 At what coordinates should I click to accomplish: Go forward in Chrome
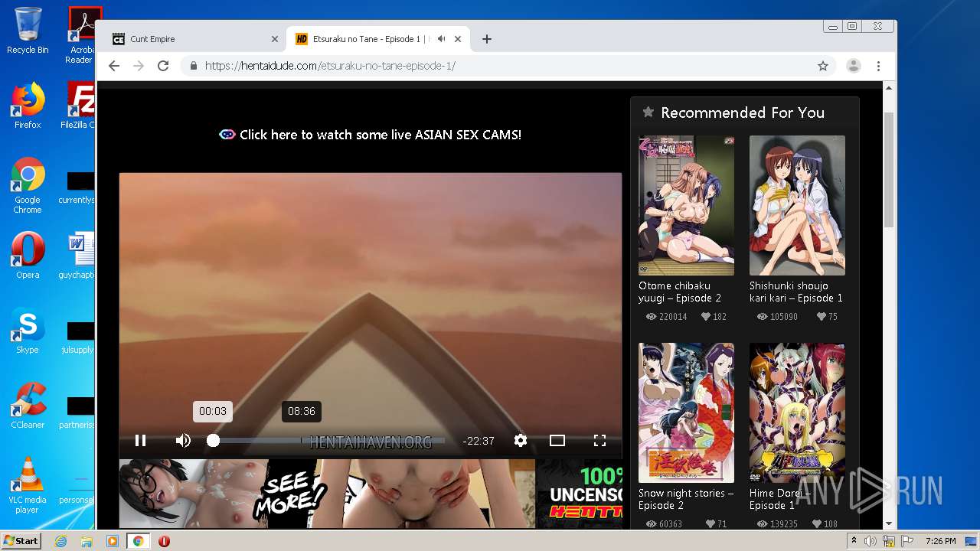[x=139, y=66]
